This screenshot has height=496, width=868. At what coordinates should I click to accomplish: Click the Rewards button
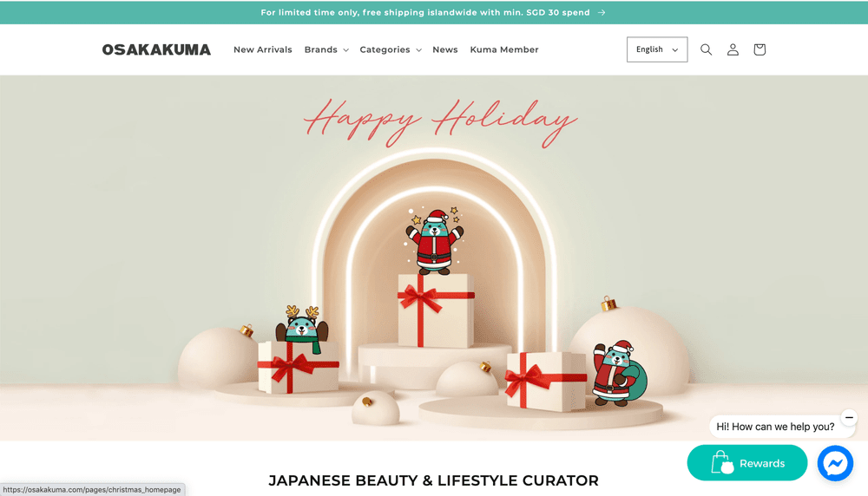746,463
